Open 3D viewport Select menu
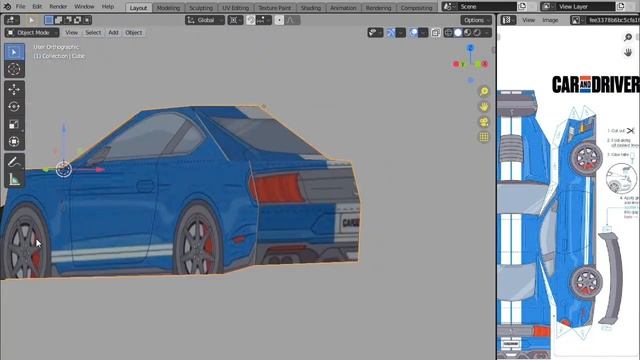This screenshot has height=360, width=640. tap(93, 33)
